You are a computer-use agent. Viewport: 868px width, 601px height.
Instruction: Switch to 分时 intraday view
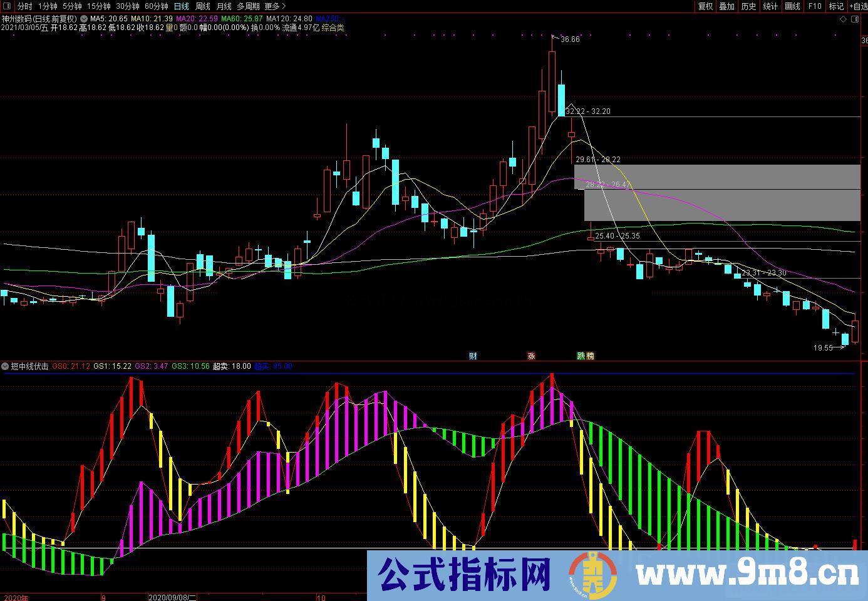tap(24, 6)
